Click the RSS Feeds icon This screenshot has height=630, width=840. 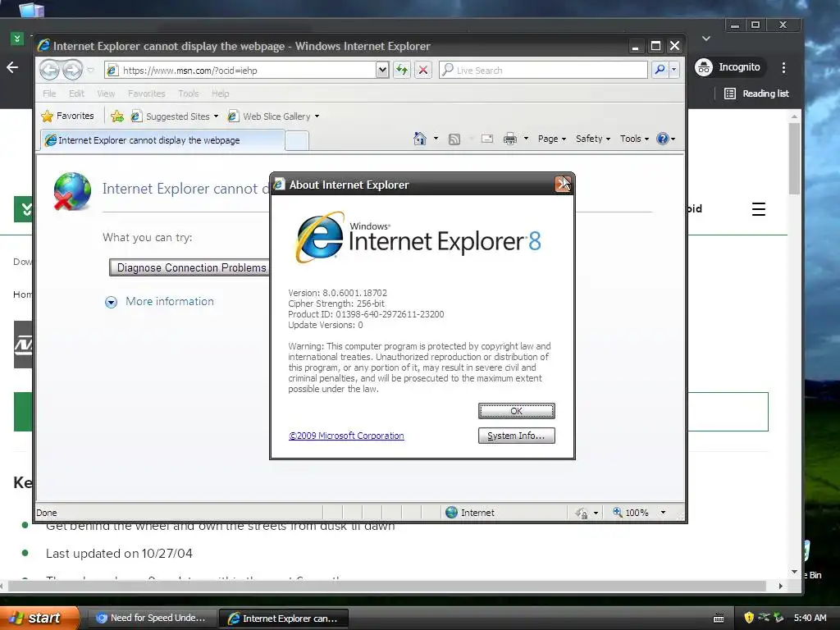pos(454,139)
